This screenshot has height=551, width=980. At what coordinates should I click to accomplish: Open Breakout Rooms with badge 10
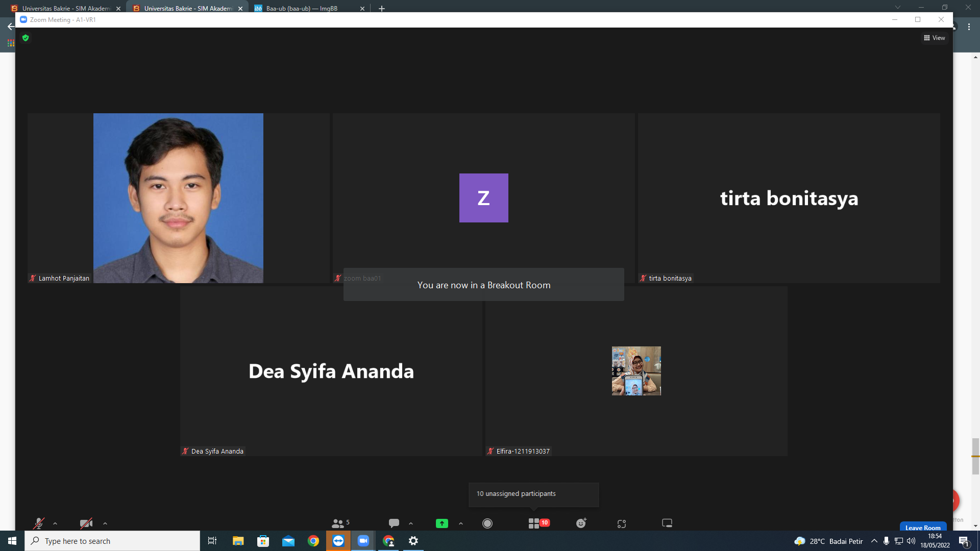pyautogui.click(x=538, y=523)
